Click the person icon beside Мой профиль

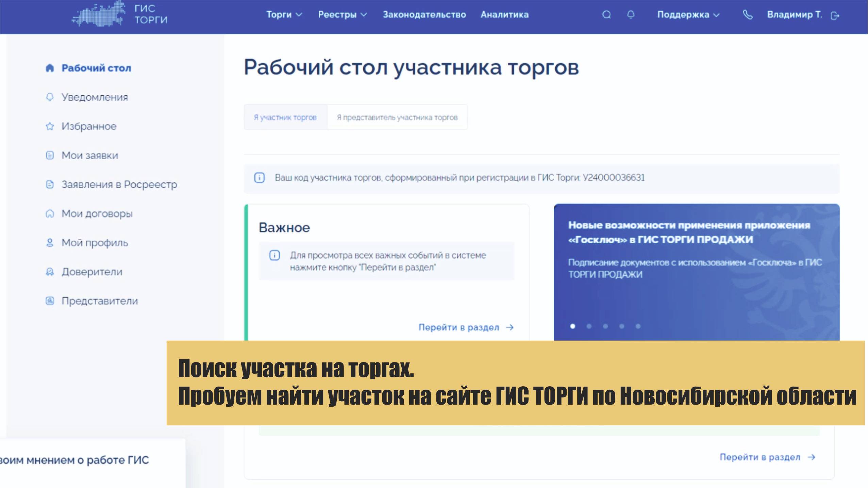coord(50,243)
